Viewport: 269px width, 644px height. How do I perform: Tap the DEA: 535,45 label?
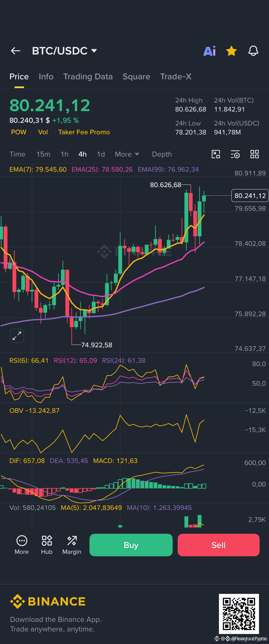(69, 460)
